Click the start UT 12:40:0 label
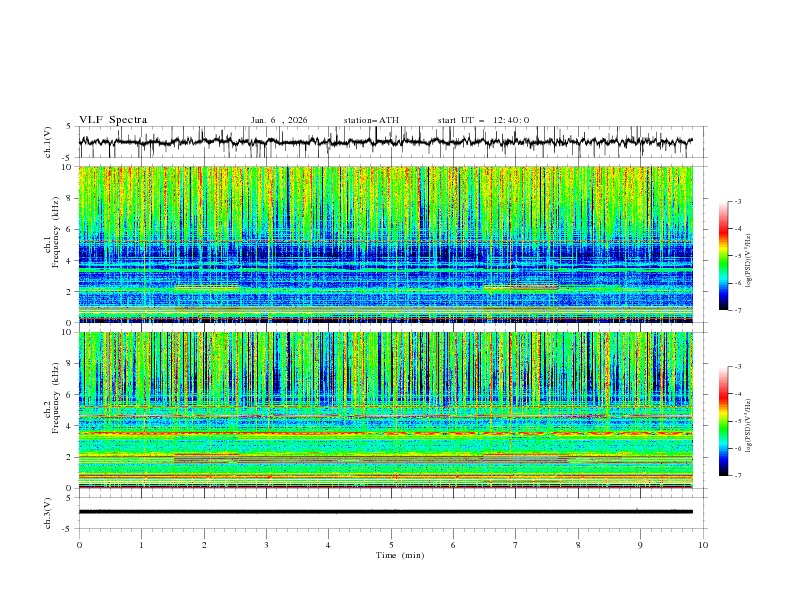The width and height of the screenshot is (792, 612). [483, 120]
